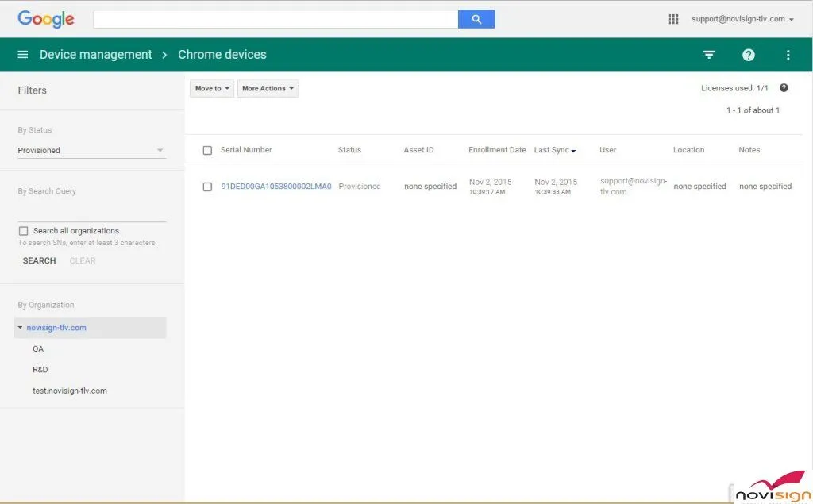
Task: Select the QA organization
Action: click(38, 348)
